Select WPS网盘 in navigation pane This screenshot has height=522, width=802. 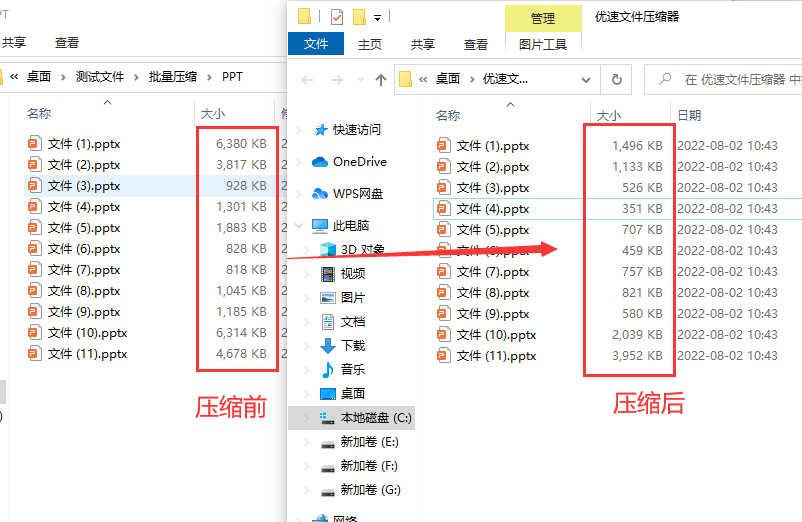pyautogui.click(x=358, y=194)
